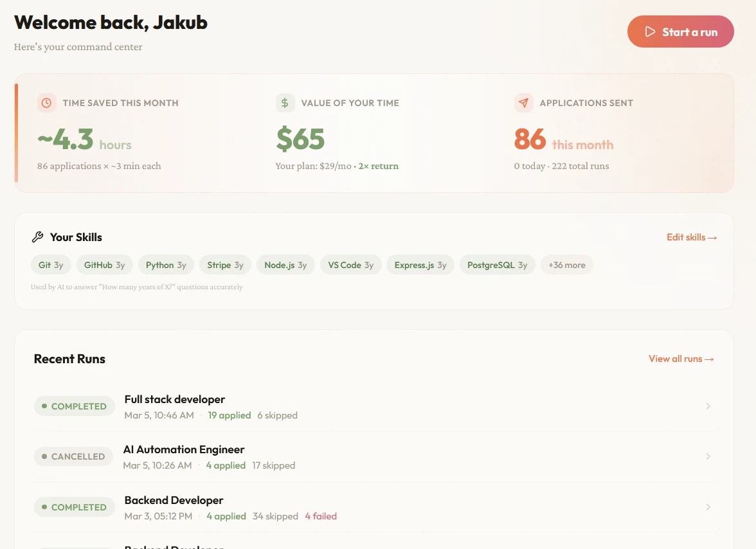Click the Node.js 3y skill tag
Screen dimensions: 756x549
(x=285, y=265)
